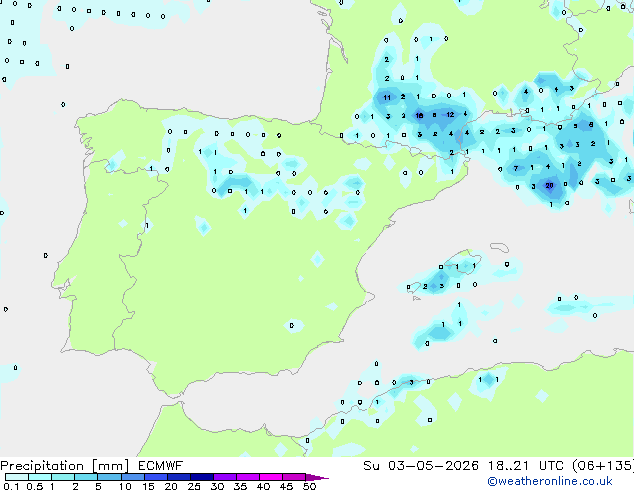Click the purple arrow above 50 on legend
The height and width of the screenshot is (490, 634).
pos(317,477)
